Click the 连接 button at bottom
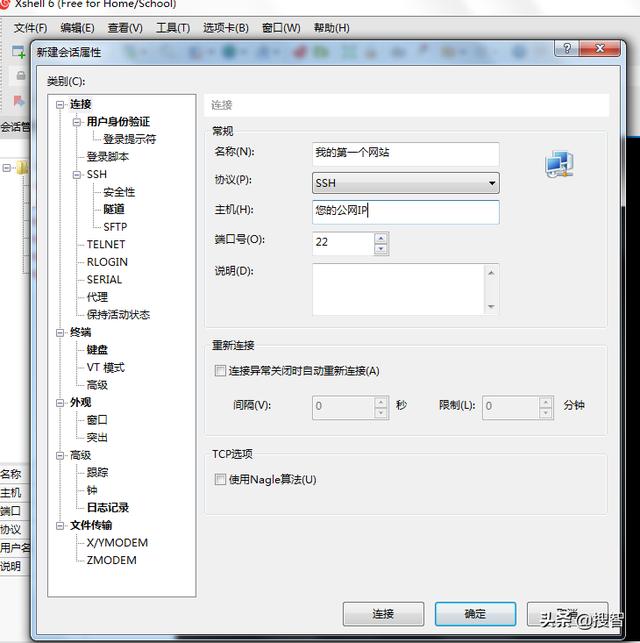Viewport: 640px width, 643px height. (x=383, y=614)
